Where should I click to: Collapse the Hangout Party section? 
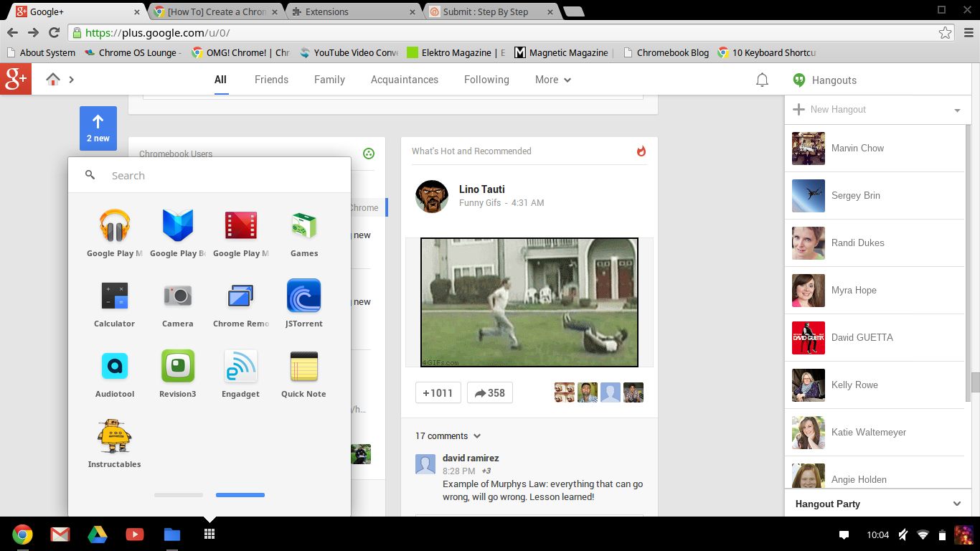(x=957, y=504)
